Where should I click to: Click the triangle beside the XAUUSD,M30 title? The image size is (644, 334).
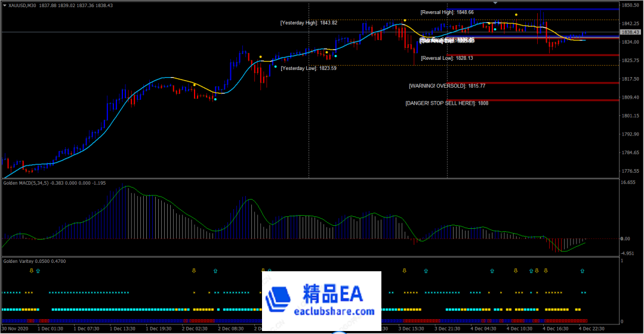(5, 5)
